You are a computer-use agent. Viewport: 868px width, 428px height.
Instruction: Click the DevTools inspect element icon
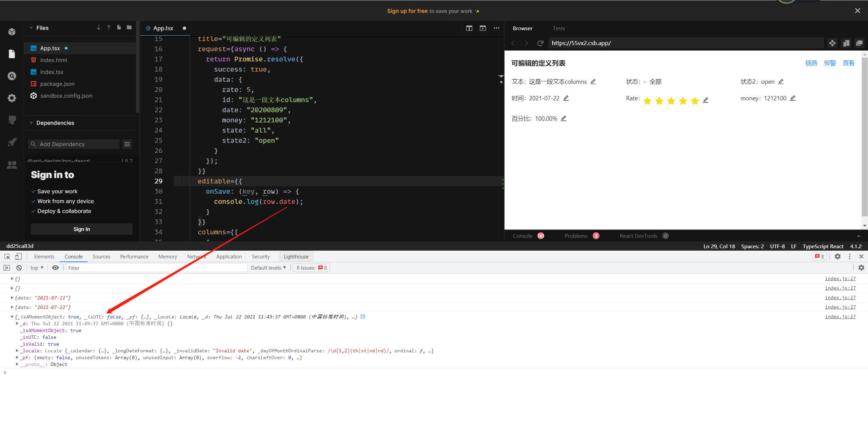tap(7, 256)
